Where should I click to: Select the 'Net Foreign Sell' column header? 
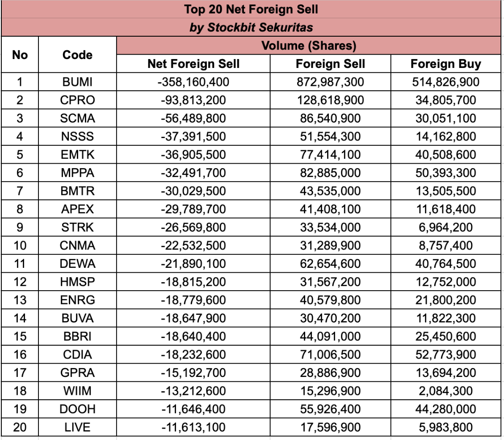(x=193, y=64)
